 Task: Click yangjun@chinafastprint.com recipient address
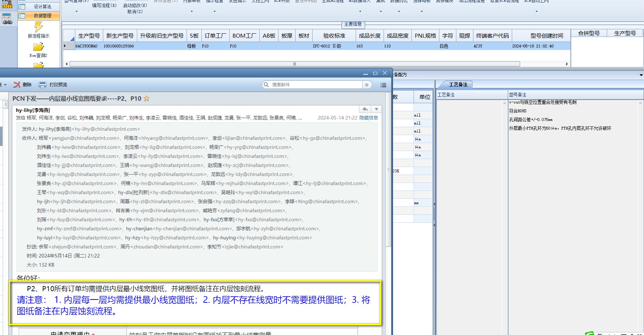[84, 138]
